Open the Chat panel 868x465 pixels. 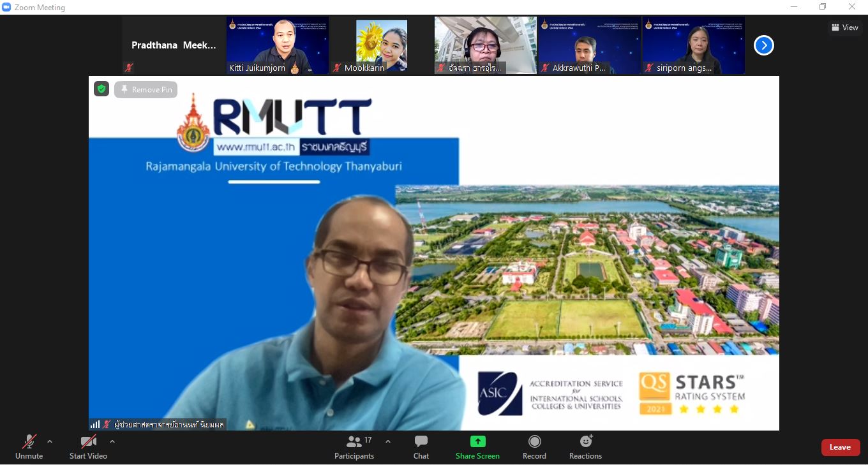[x=421, y=447]
